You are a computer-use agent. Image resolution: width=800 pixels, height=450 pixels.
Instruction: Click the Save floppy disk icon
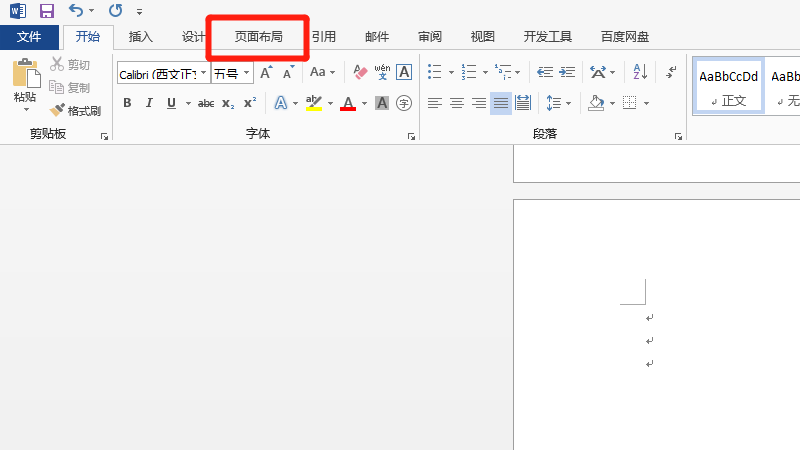pyautogui.click(x=46, y=11)
